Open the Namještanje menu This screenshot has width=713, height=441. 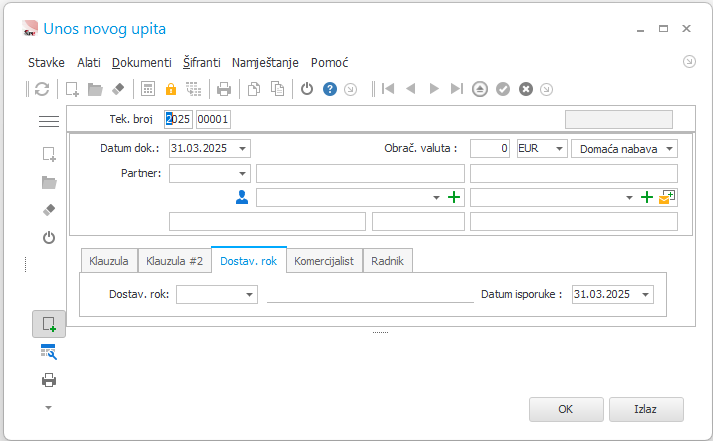click(265, 63)
